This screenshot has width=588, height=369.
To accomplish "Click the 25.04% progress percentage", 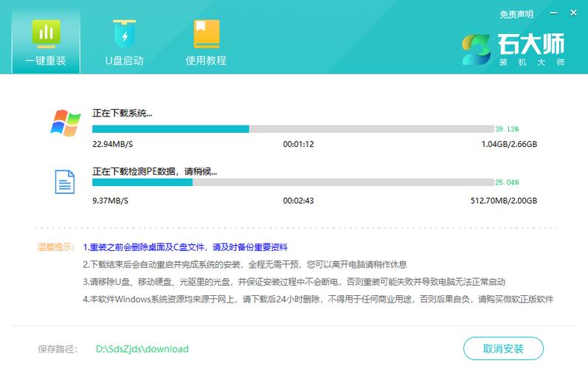I will click(x=507, y=182).
